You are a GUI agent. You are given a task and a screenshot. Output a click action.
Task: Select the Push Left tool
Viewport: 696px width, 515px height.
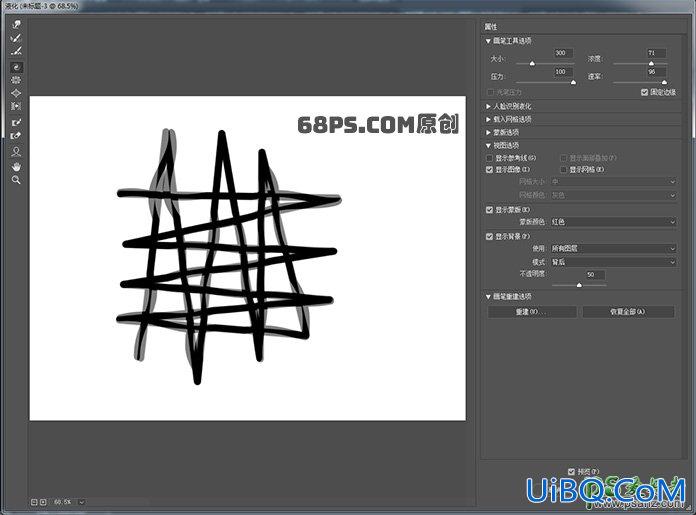16,106
